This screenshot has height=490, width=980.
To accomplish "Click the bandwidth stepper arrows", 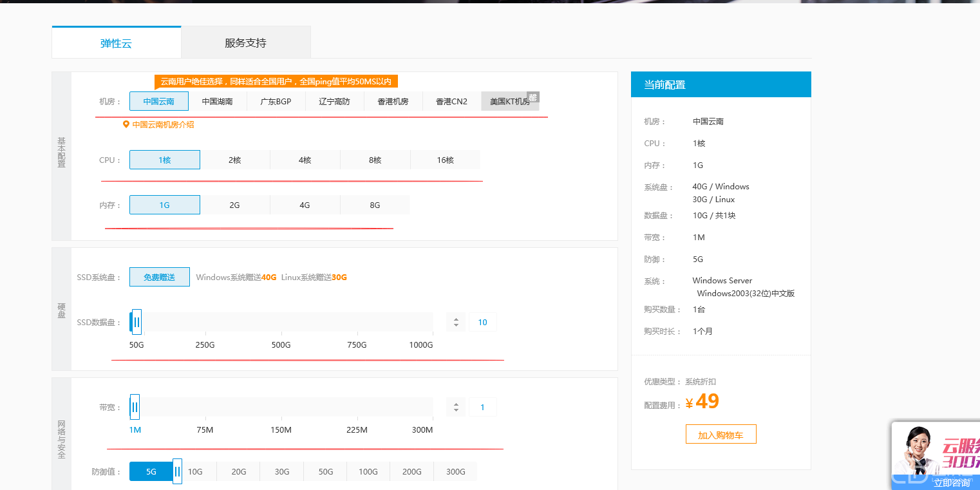I will 456,407.
